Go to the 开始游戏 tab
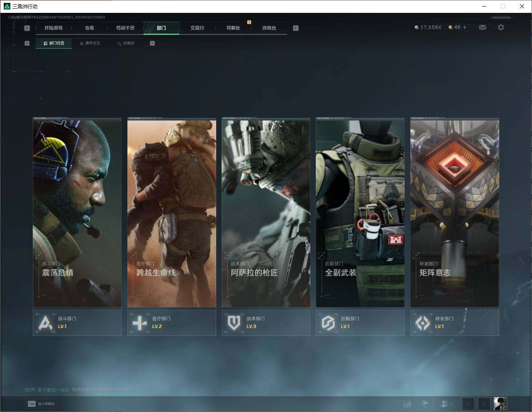 pyautogui.click(x=54, y=28)
